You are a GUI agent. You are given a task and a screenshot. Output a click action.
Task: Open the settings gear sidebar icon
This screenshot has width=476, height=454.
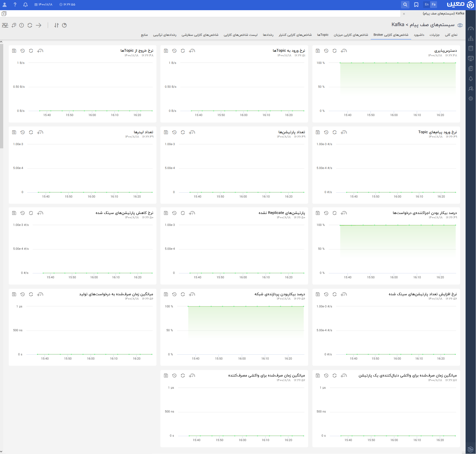click(471, 99)
